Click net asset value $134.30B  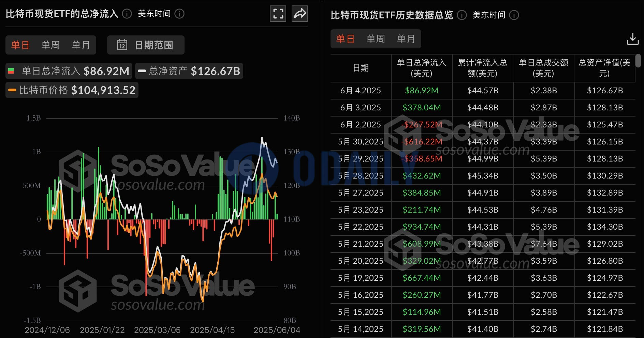tap(605, 227)
